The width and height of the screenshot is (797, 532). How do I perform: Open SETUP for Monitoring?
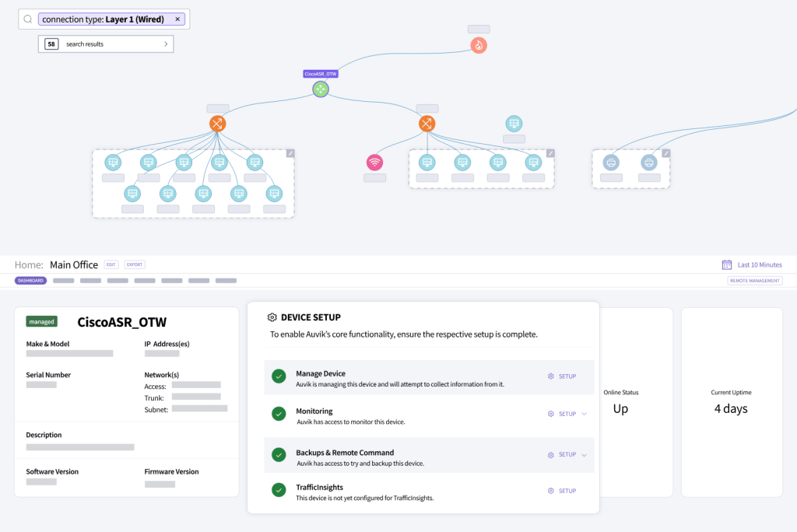pos(567,414)
